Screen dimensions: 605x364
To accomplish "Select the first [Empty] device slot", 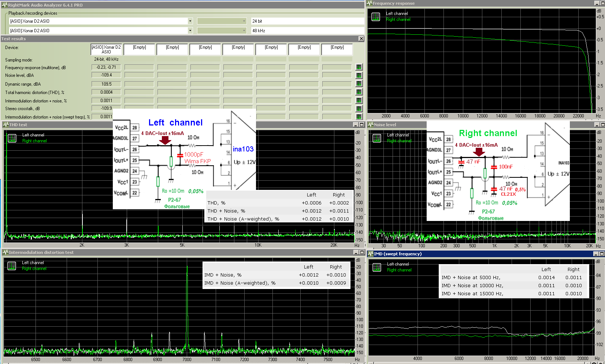I will pos(139,49).
